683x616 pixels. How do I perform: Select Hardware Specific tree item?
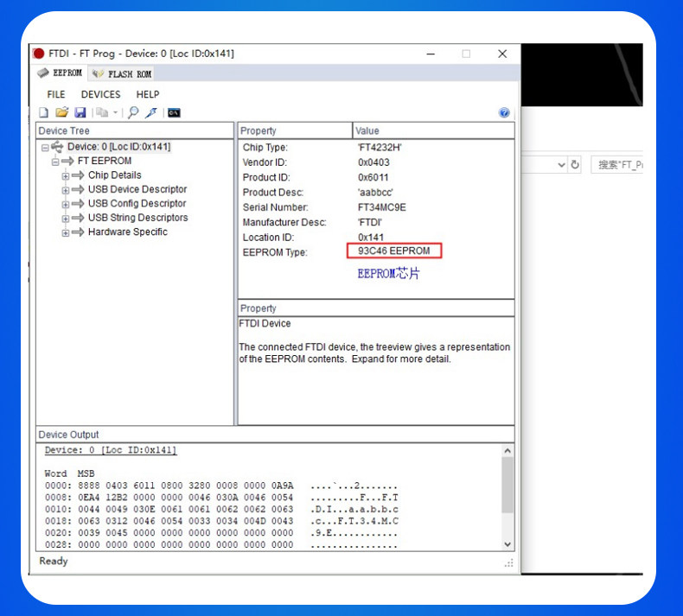tap(128, 232)
